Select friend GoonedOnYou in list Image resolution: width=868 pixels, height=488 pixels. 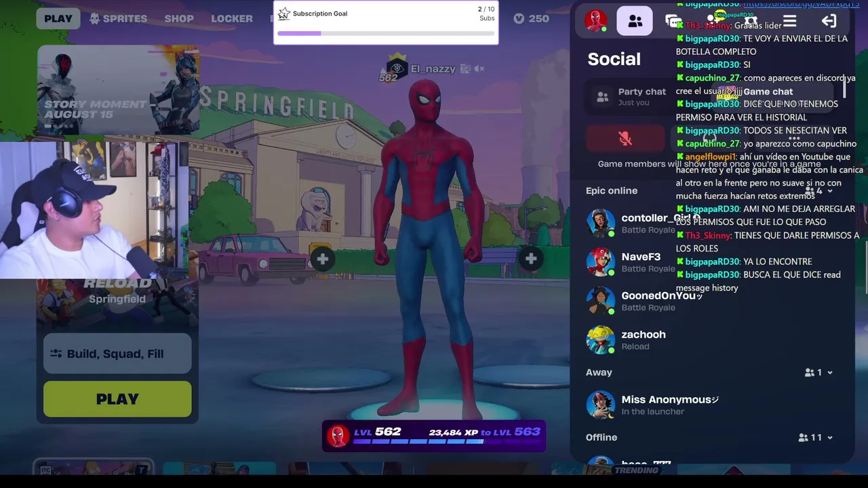[709, 301]
